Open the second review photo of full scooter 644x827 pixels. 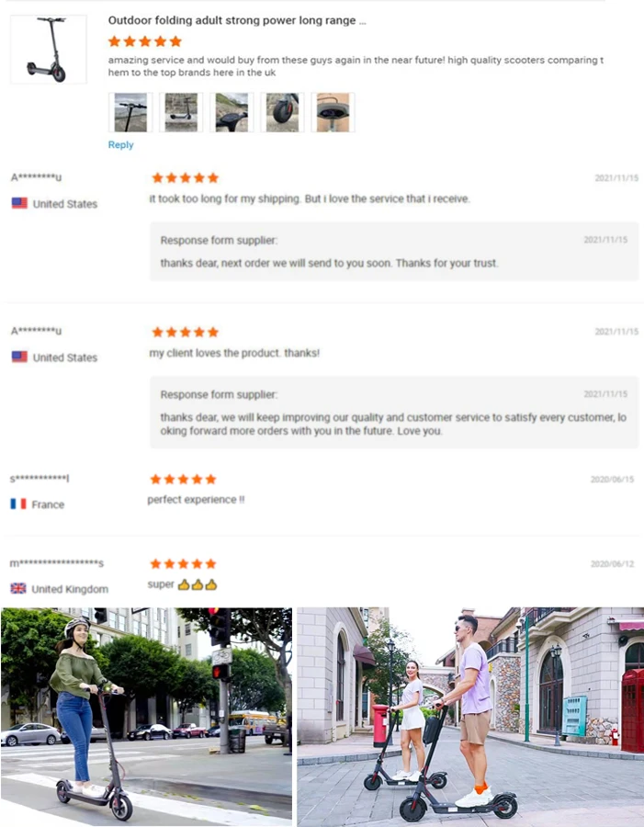click(x=181, y=112)
